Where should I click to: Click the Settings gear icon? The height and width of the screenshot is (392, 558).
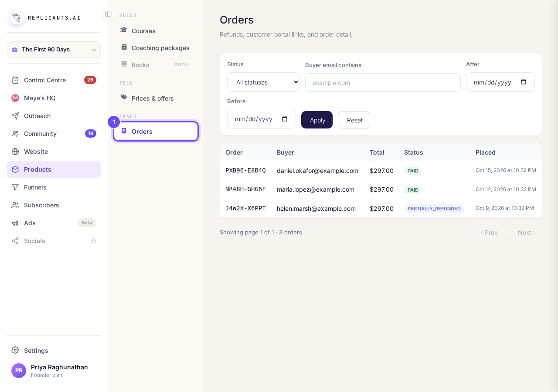tap(15, 350)
